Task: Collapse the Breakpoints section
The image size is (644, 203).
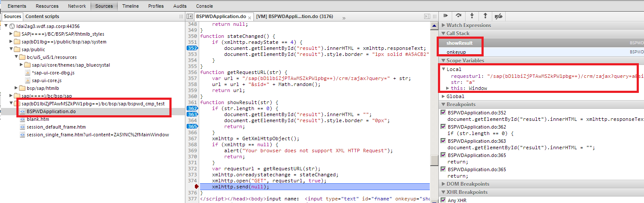Action: [x=443, y=105]
